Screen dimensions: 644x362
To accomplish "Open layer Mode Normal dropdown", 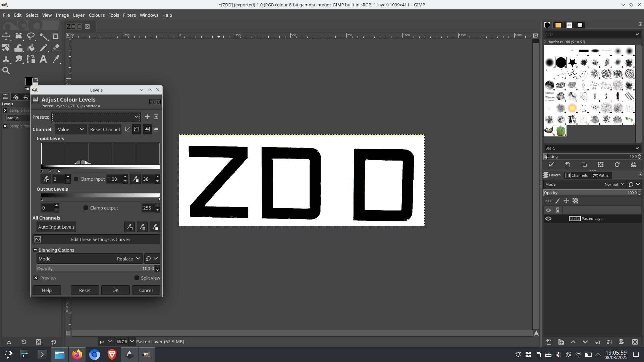I will pos(584,184).
